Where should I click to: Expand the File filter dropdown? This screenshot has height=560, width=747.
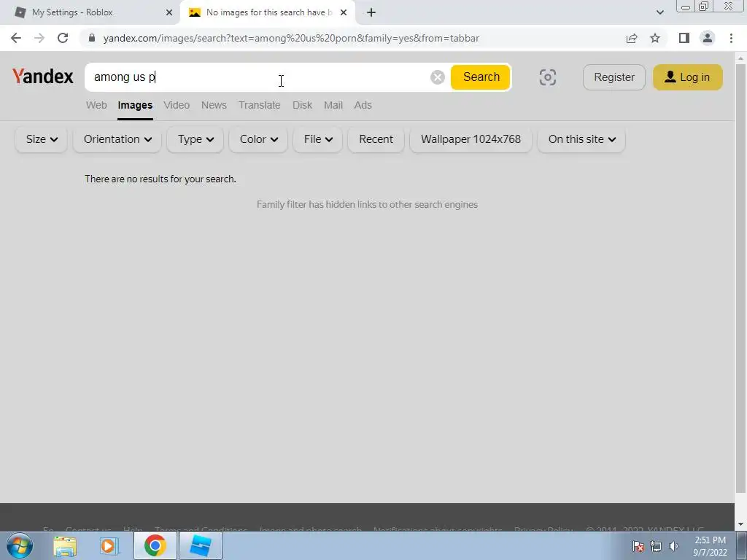(x=318, y=139)
